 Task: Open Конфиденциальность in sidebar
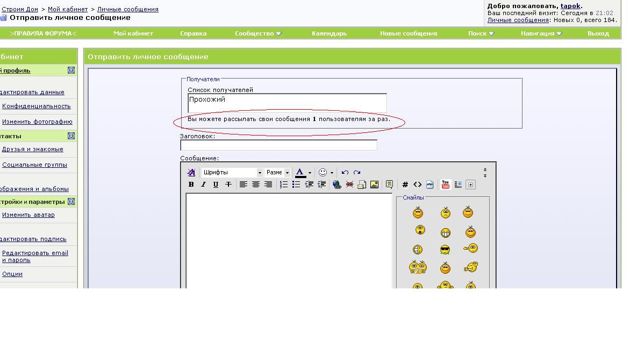36,106
